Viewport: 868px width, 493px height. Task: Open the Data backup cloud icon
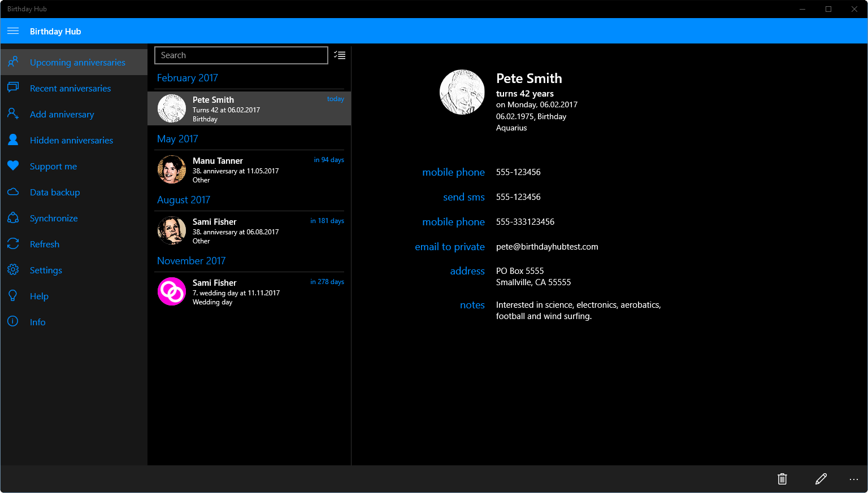pyautogui.click(x=13, y=192)
